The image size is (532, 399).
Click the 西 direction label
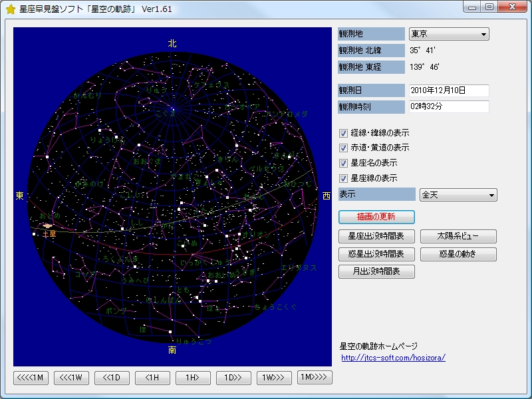click(327, 196)
